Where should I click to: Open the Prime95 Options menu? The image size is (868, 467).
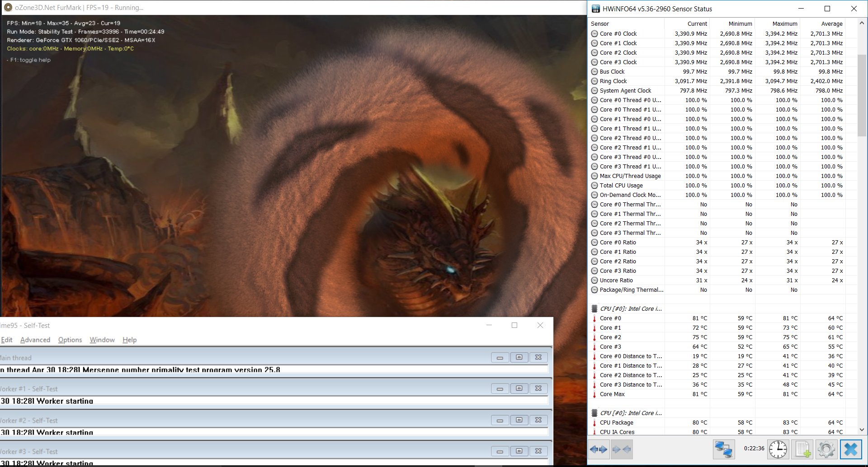coord(70,340)
